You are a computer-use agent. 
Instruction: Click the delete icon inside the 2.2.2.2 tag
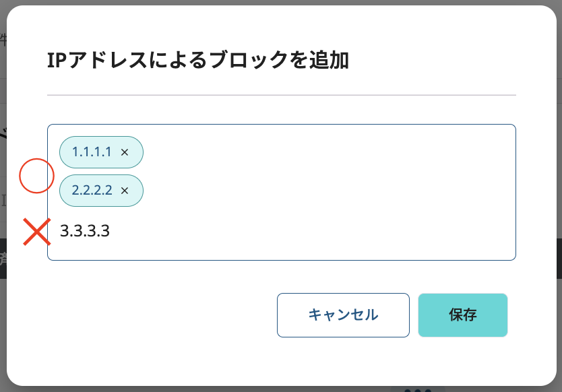pos(125,191)
